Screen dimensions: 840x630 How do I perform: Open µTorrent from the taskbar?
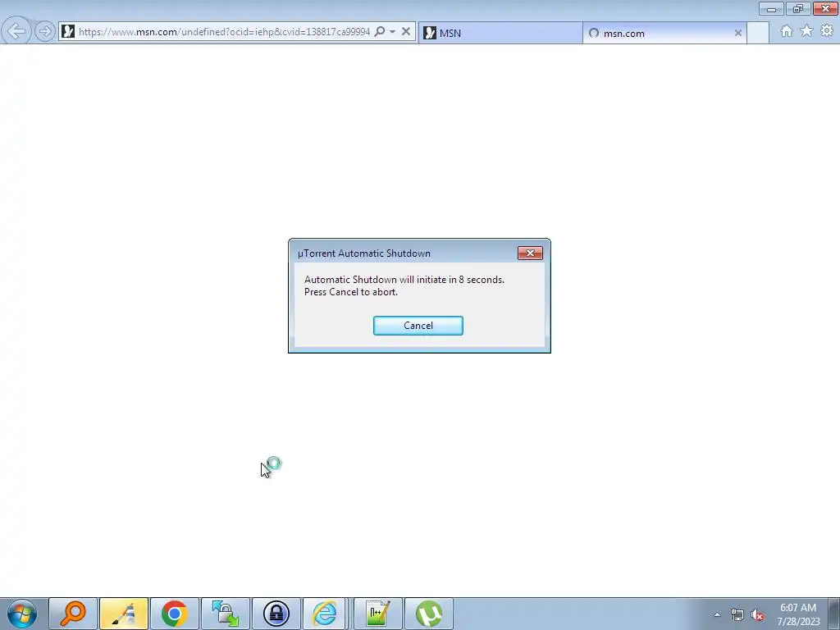pyautogui.click(x=428, y=614)
